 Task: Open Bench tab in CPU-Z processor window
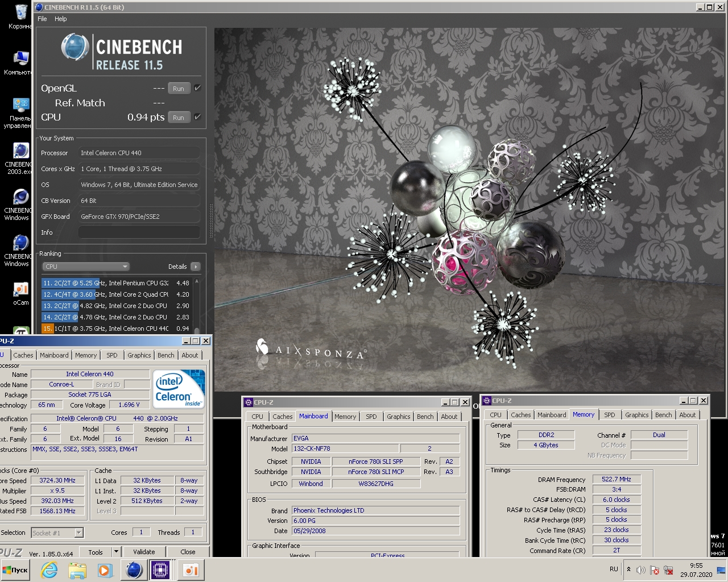pos(166,355)
